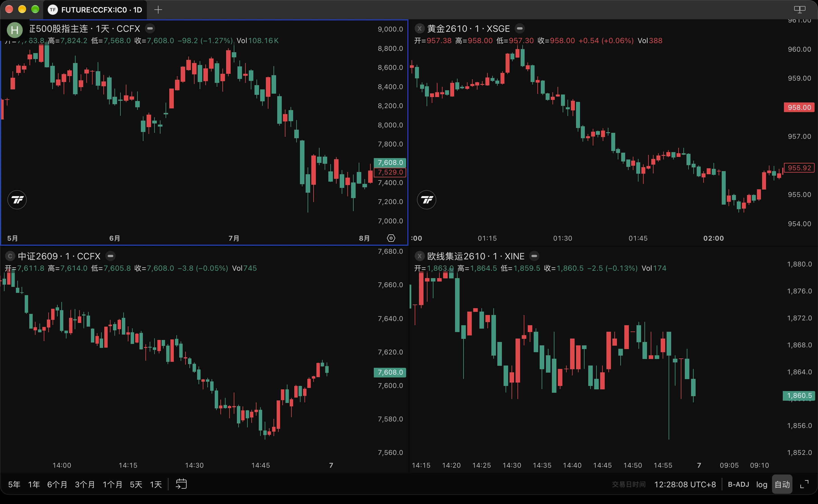Click 7月 label on the time axis
This screenshot has height=504, width=818.
tap(234, 238)
